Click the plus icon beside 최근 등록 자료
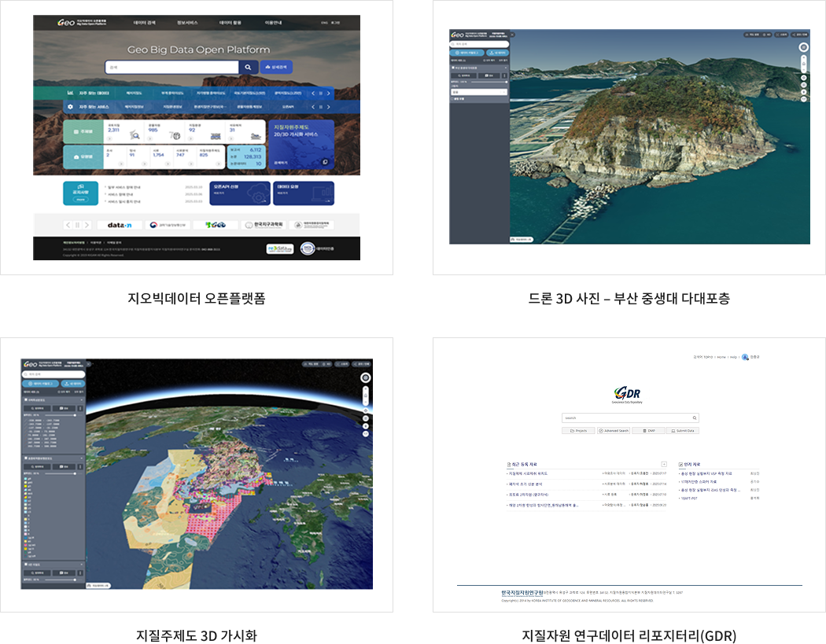This screenshot has width=826, height=644. pos(664,465)
